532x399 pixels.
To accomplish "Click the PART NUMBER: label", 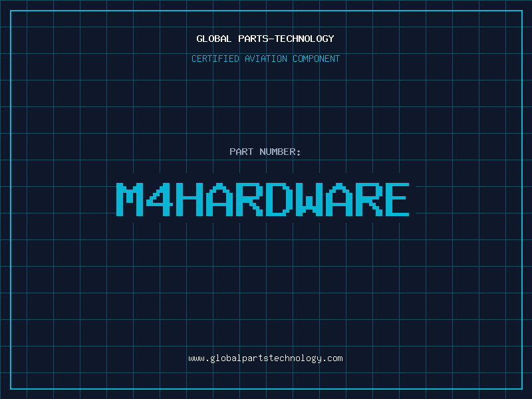I will click(265, 152).
